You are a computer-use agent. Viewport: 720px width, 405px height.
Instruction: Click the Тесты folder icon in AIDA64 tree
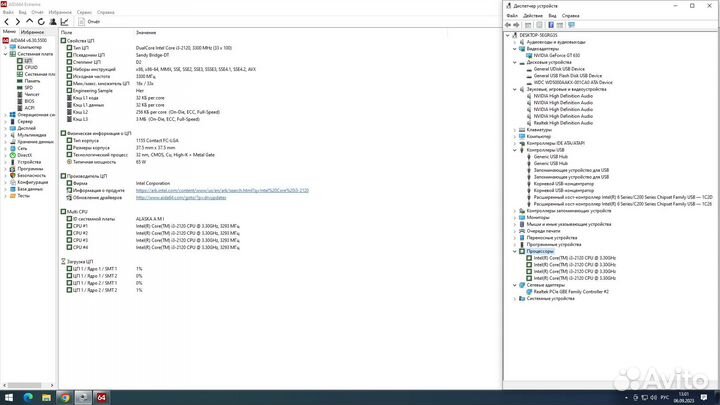[13, 196]
